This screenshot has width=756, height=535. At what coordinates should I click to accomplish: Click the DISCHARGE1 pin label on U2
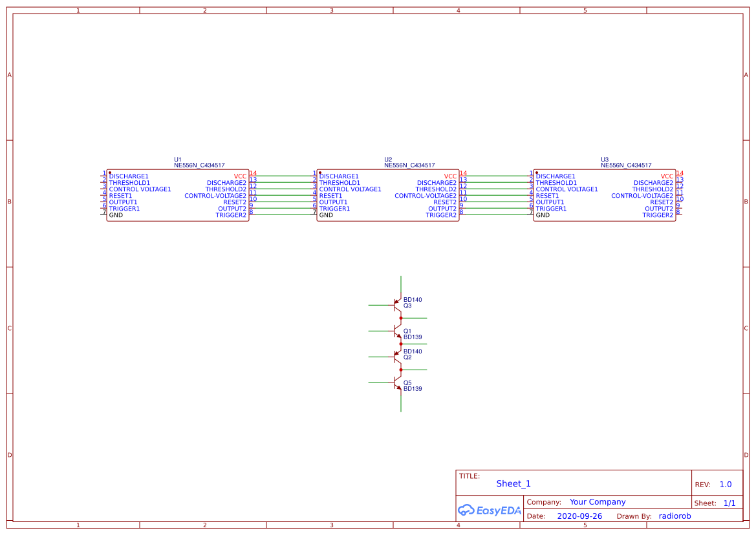pyautogui.click(x=339, y=176)
